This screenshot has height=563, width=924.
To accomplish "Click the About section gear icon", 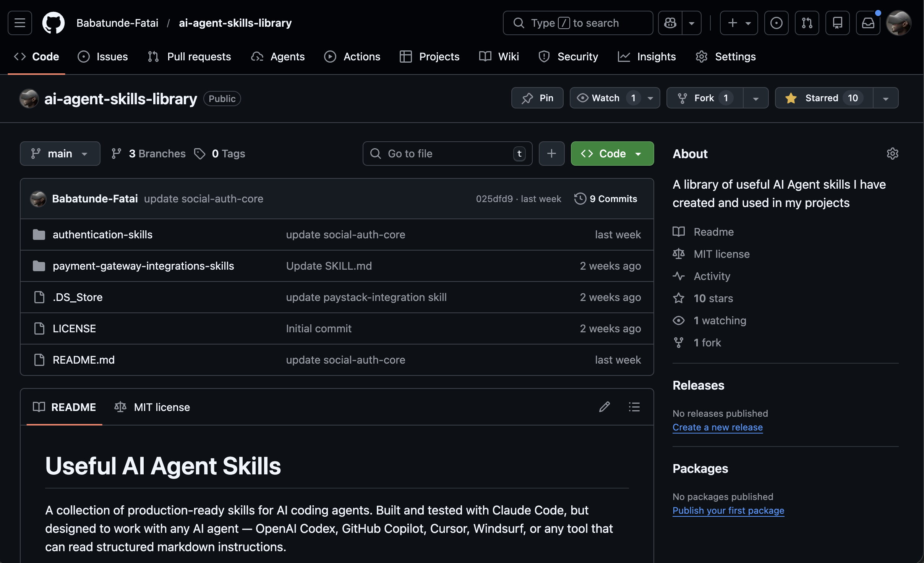I will [x=892, y=154].
